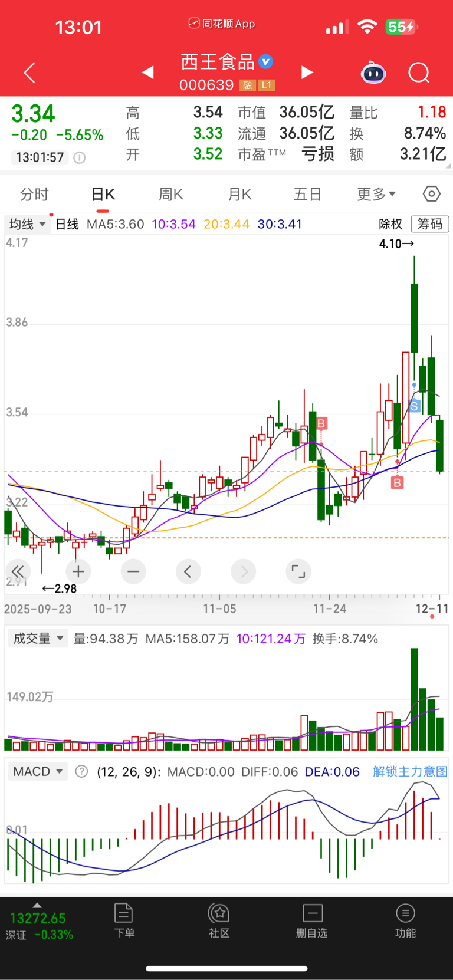
Task: Open MACD help question-mark icon
Action: (81, 772)
